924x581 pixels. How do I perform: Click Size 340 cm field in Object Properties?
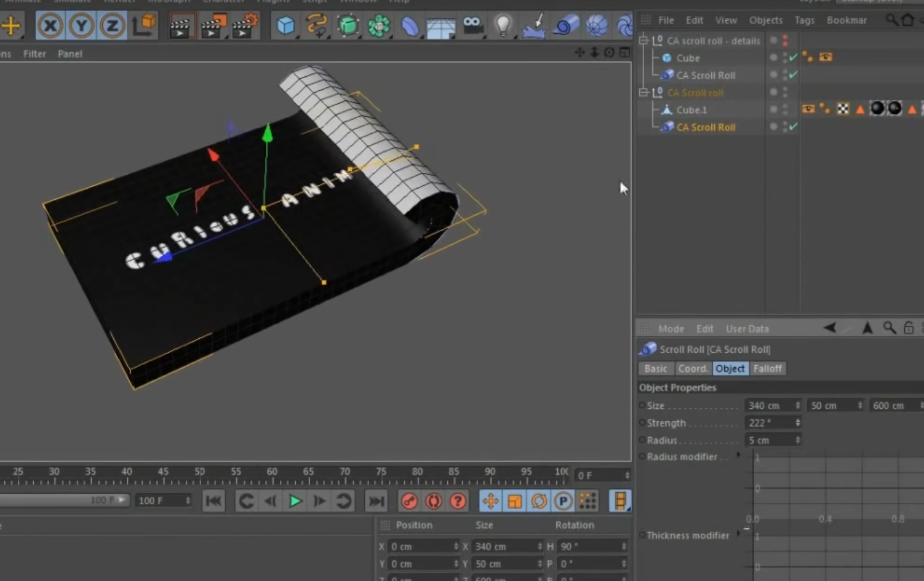(x=773, y=406)
